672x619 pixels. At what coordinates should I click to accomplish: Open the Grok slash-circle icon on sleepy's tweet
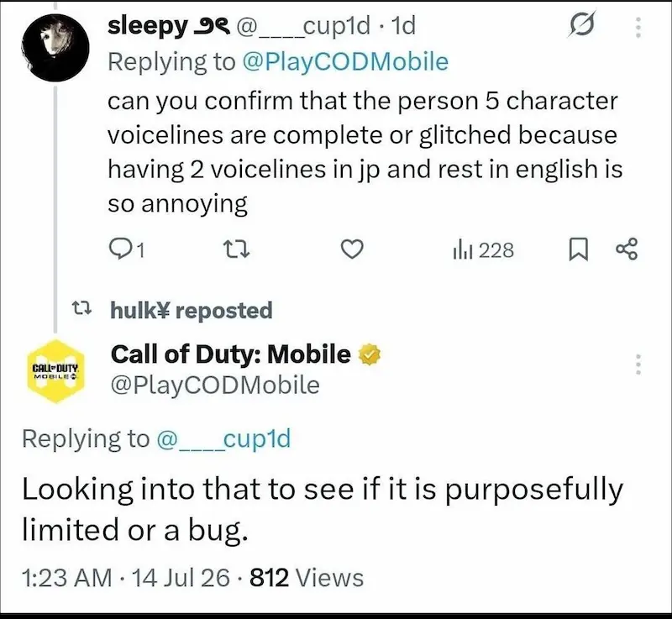(x=582, y=26)
